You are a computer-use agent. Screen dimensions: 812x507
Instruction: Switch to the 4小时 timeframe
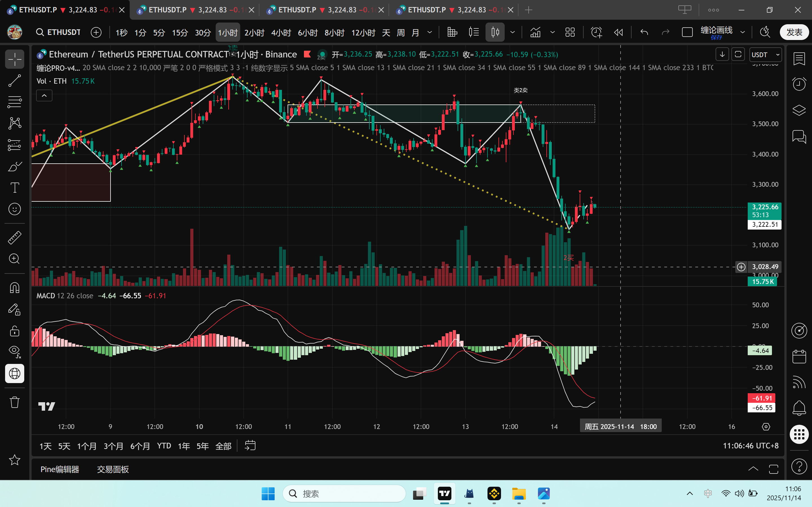pos(281,32)
